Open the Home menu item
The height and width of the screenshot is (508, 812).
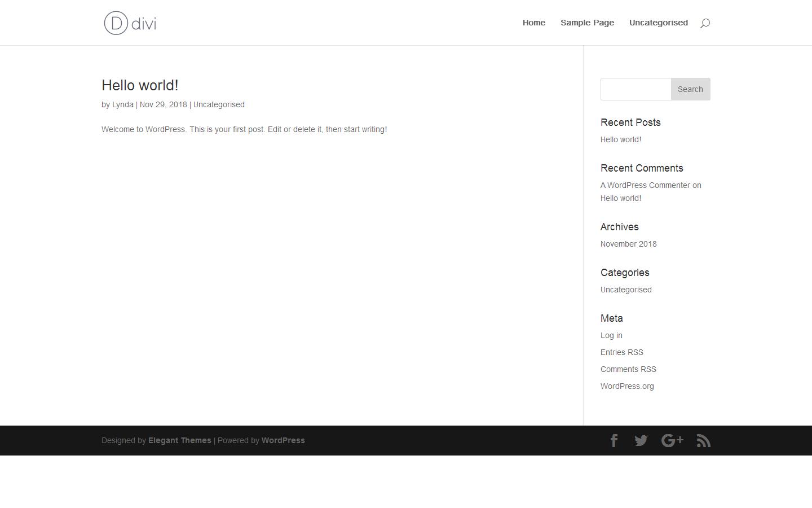pyautogui.click(x=533, y=23)
